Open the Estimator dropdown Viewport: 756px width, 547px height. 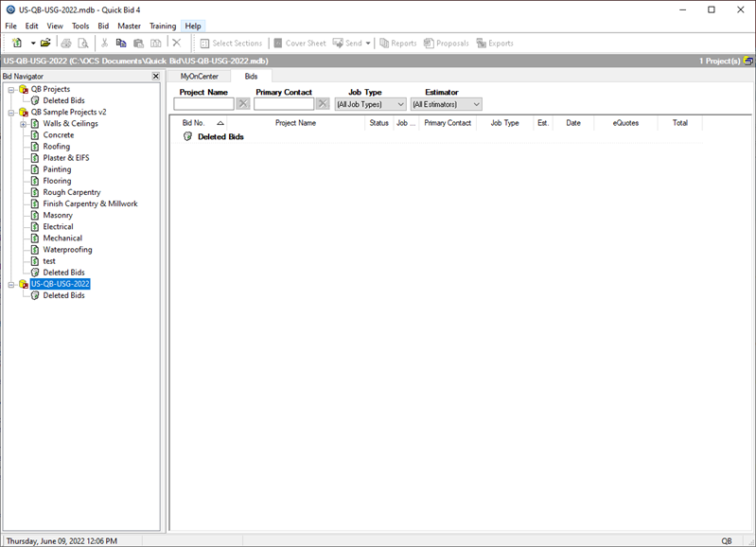click(446, 104)
